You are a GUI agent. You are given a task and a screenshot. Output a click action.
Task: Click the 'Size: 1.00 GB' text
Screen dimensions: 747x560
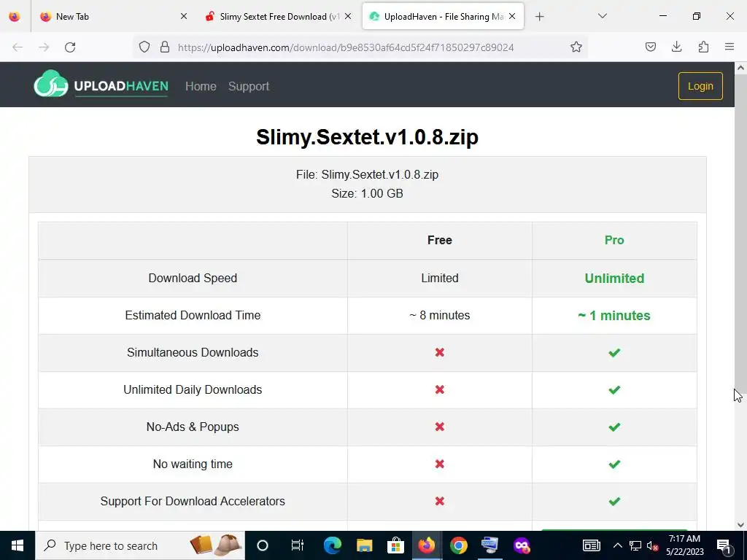(368, 193)
